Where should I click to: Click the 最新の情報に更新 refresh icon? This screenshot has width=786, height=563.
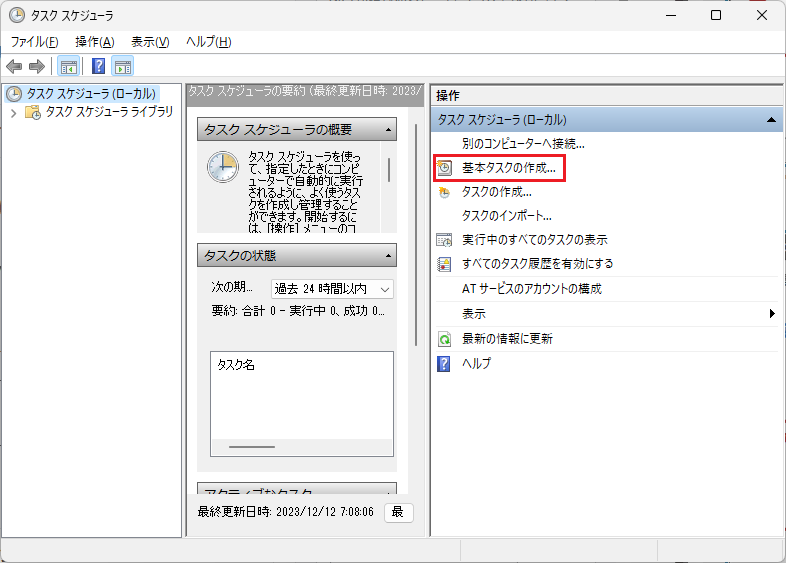pos(444,339)
